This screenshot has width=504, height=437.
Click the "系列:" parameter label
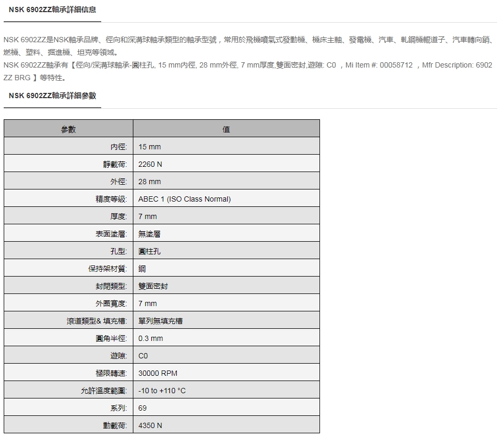119,407
